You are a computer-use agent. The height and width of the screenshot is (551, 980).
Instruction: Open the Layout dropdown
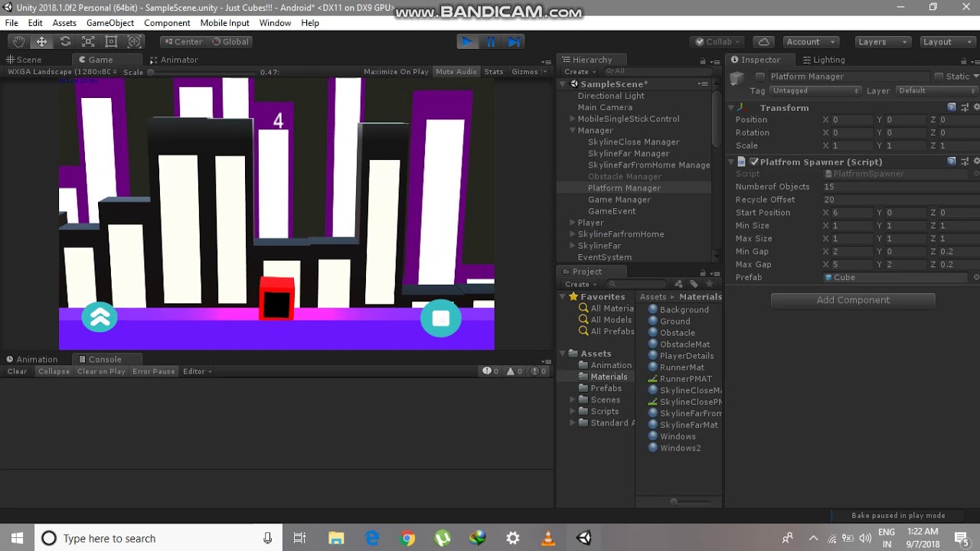pos(948,41)
